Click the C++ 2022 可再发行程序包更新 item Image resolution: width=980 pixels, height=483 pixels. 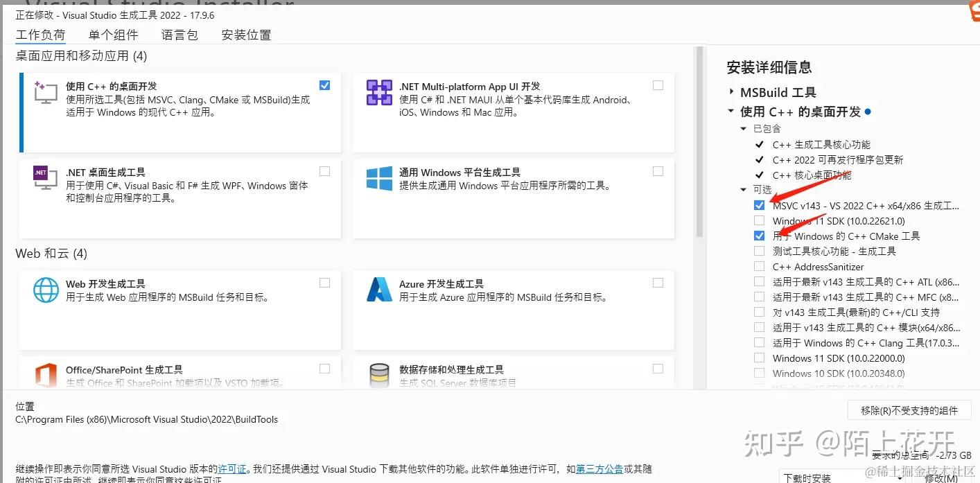click(838, 160)
